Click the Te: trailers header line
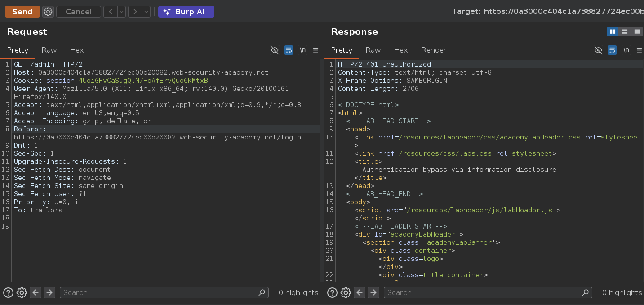The height and width of the screenshot is (305, 644). pos(38,210)
